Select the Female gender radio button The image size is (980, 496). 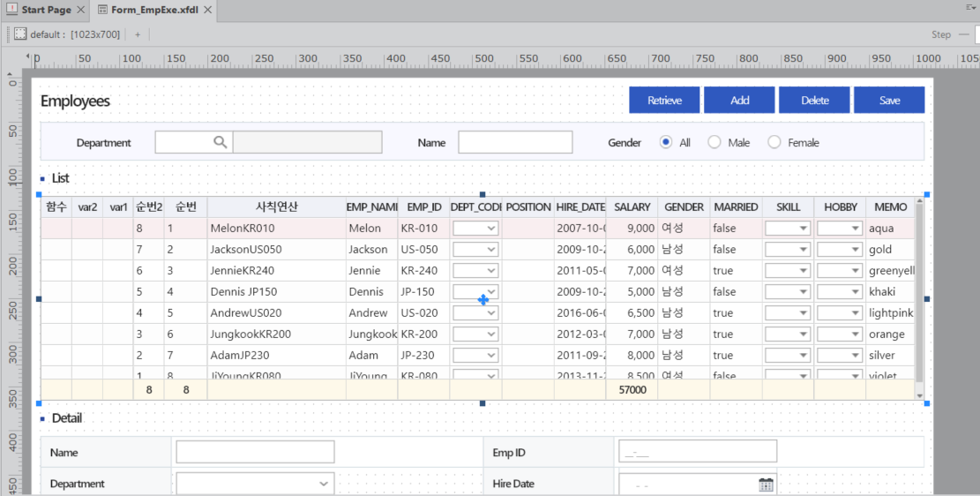(x=774, y=142)
